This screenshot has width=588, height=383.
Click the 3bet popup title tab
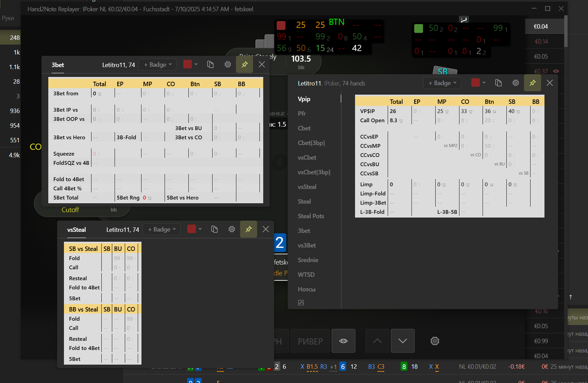(58, 65)
